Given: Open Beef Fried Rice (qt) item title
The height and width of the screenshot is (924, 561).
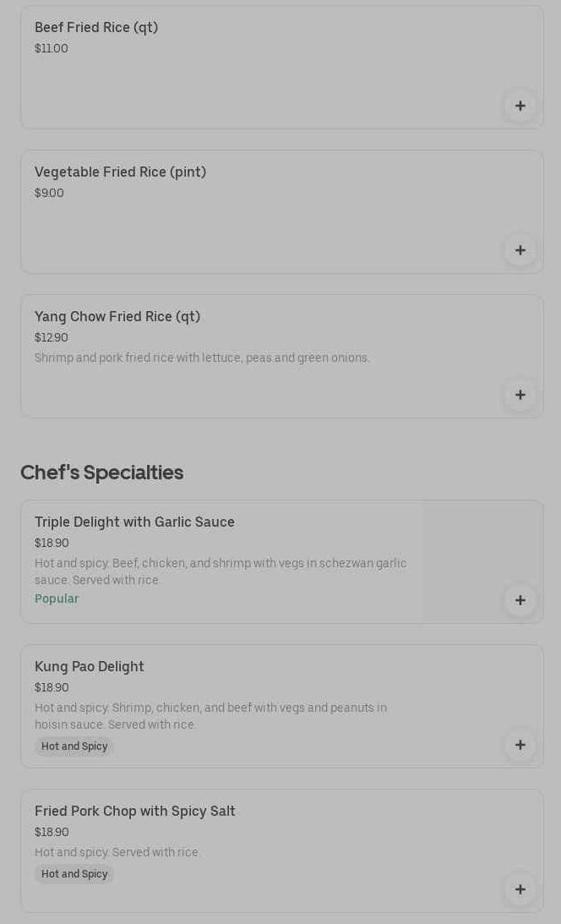Looking at the screenshot, I should (x=96, y=27).
